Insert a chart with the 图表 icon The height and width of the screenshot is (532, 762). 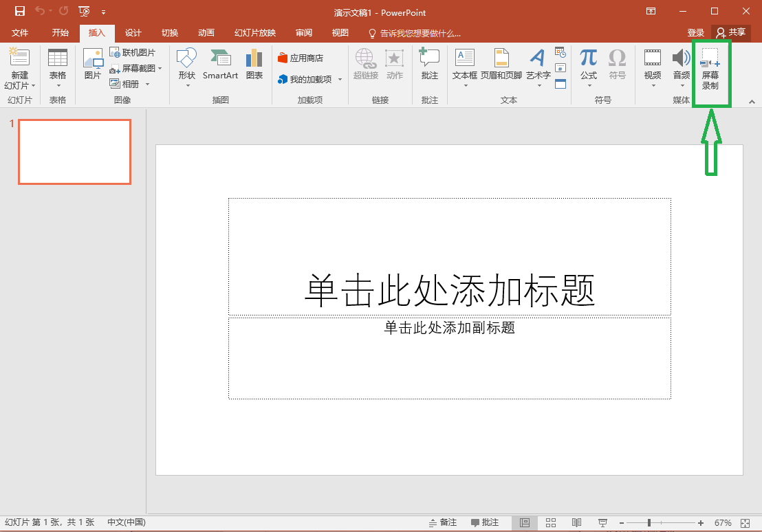pyautogui.click(x=254, y=64)
